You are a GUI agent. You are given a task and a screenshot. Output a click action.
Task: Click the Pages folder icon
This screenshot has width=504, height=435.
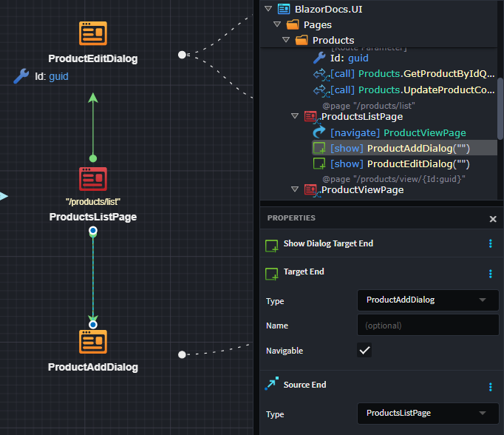[293, 24]
